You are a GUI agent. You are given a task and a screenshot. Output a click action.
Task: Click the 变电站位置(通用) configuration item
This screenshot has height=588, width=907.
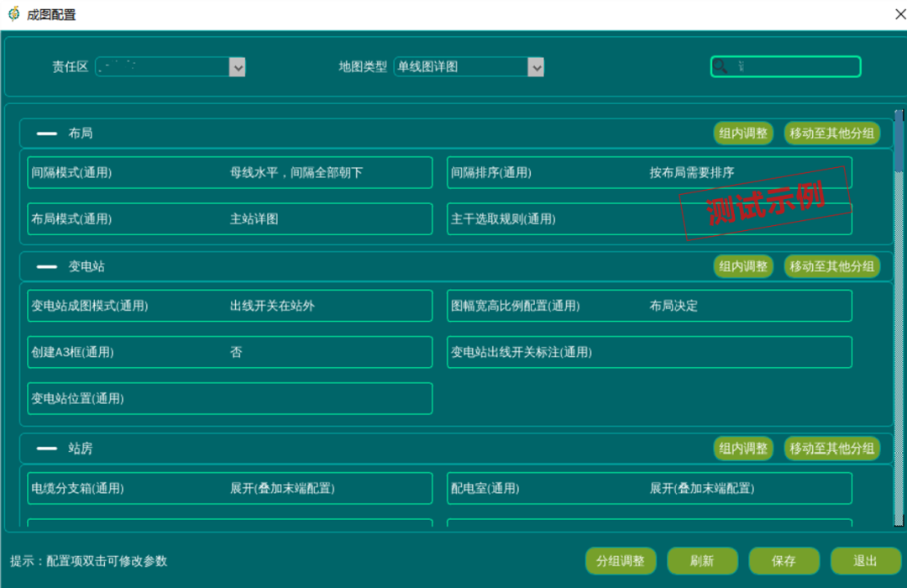229,398
